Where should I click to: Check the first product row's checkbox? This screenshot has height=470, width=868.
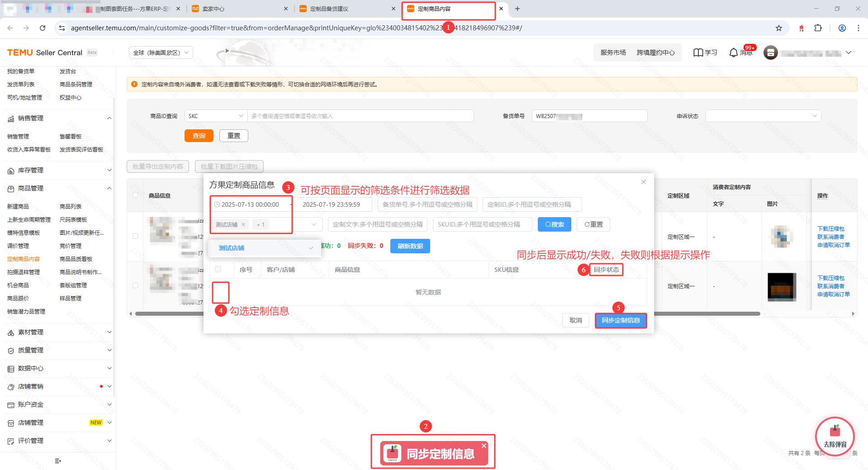click(135, 236)
